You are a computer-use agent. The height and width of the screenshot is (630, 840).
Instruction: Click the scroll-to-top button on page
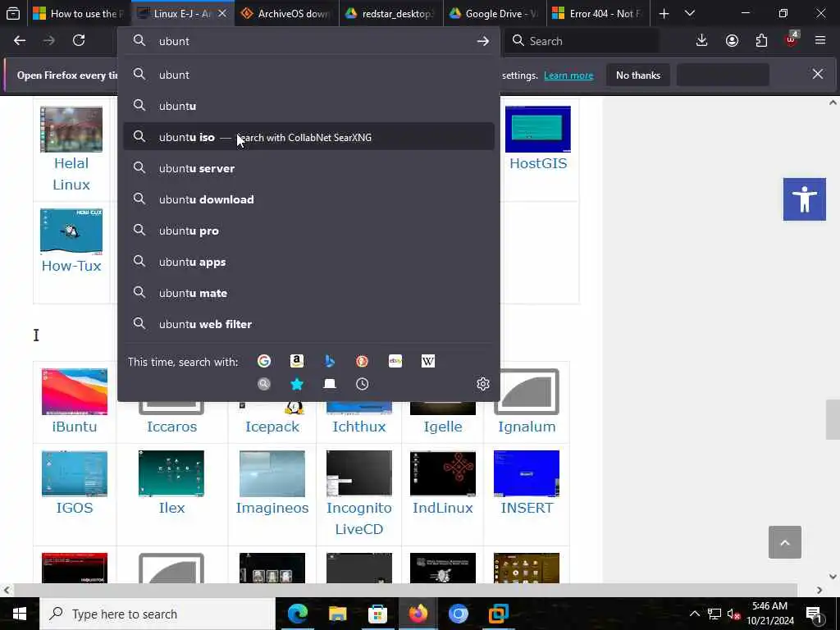(x=785, y=542)
